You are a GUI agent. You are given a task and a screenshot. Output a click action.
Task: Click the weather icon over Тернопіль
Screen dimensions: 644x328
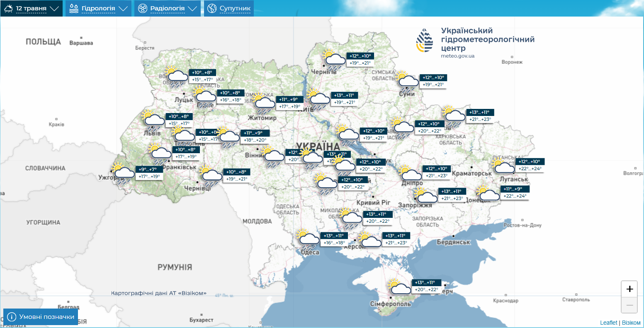click(183, 136)
